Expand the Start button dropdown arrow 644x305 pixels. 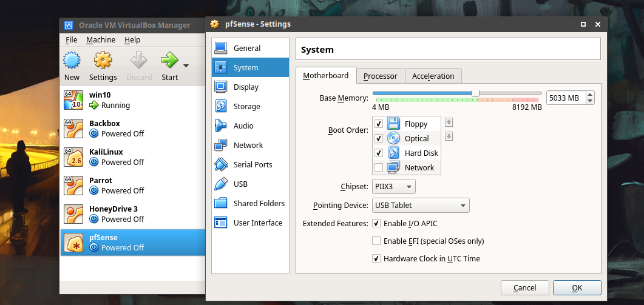pyautogui.click(x=186, y=65)
